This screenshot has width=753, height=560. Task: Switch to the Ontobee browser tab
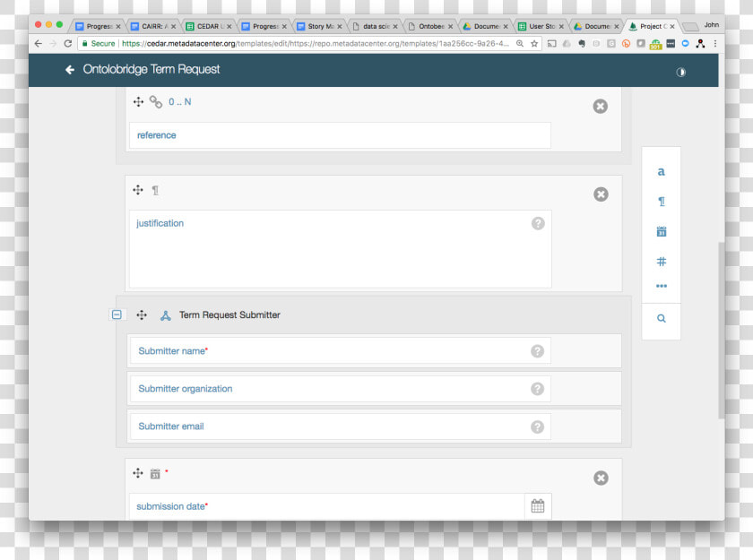pyautogui.click(x=430, y=26)
